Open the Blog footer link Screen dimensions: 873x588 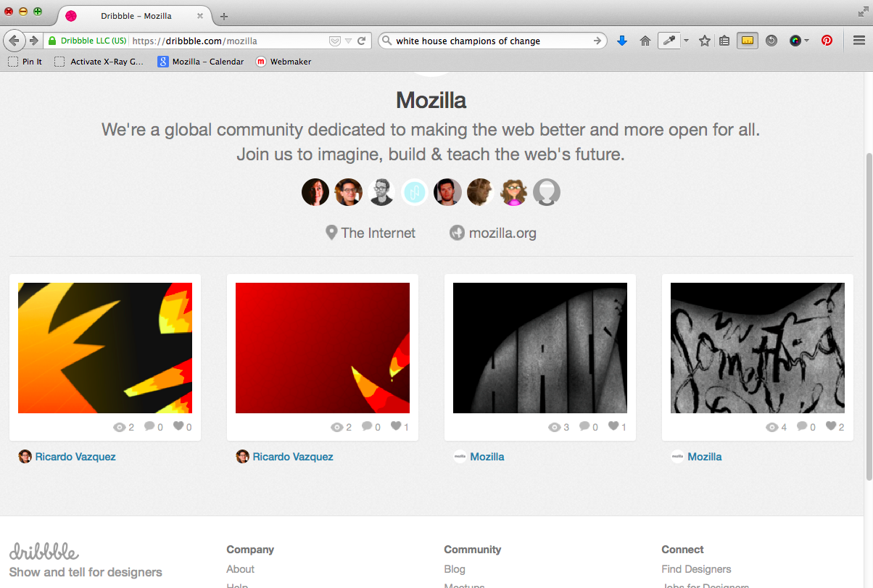click(x=455, y=569)
